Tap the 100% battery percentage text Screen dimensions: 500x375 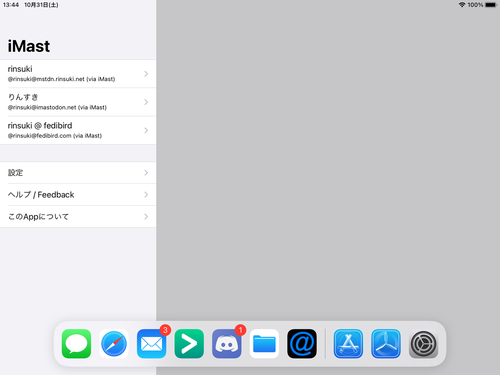coord(475,5)
